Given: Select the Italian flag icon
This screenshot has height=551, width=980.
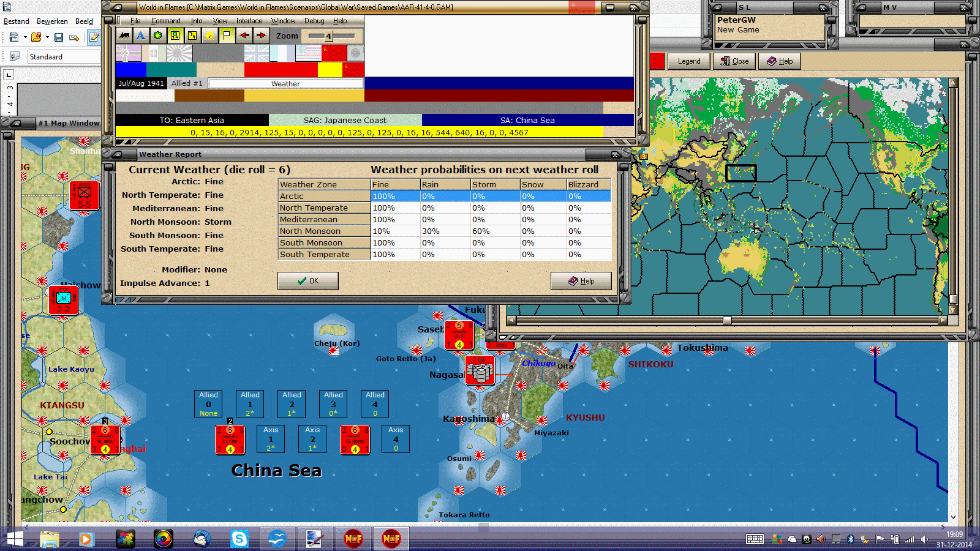Looking at the screenshot, I should click(154, 53).
